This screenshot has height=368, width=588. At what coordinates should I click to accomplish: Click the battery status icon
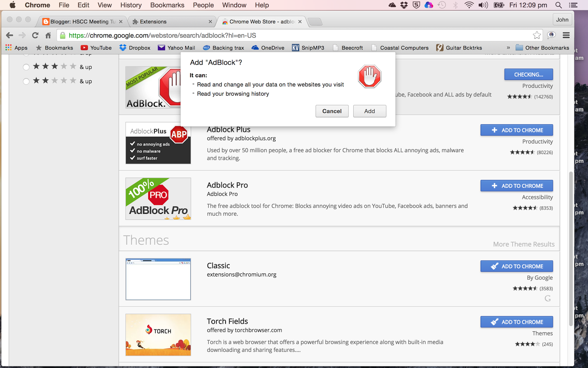499,5
